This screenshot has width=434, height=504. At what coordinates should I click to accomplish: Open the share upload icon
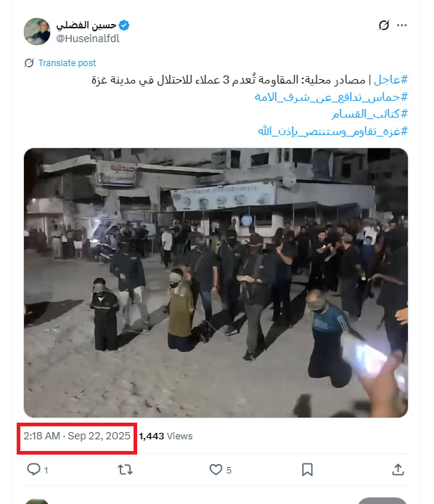398,470
